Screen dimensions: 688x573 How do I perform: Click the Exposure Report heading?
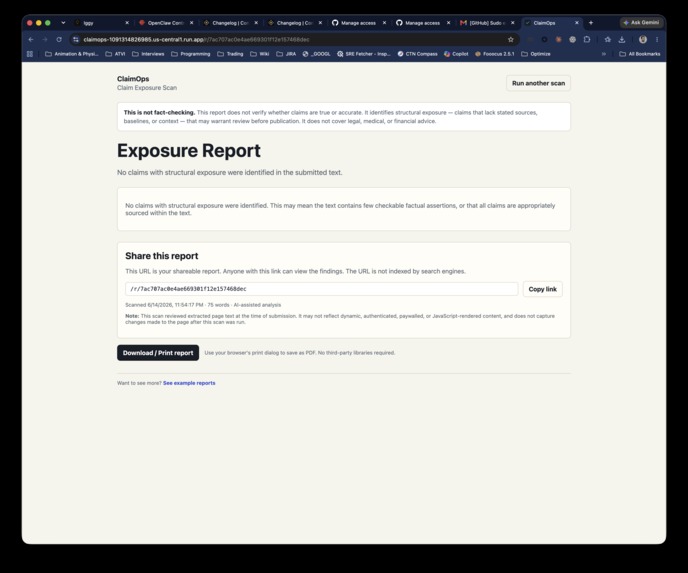click(x=189, y=150)
